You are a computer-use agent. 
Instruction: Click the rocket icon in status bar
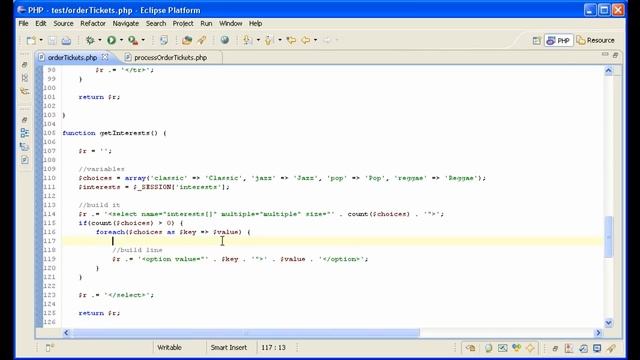click(x=611, y=348)
